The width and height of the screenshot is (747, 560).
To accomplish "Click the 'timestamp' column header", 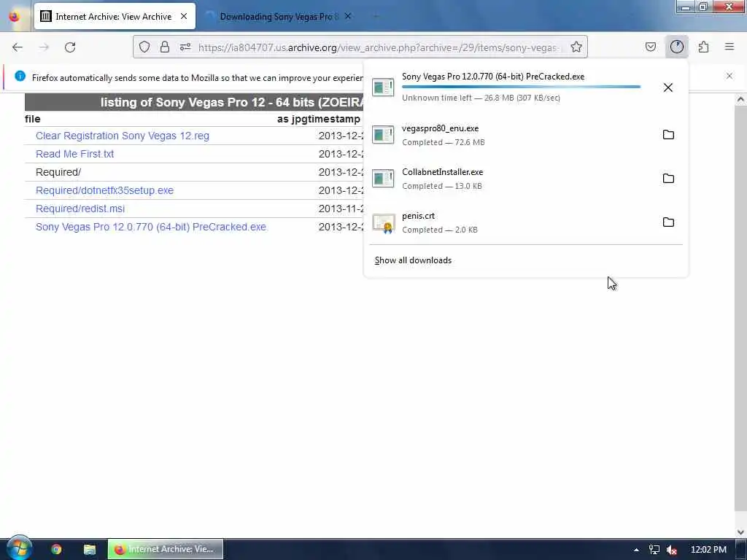I will pos(335,119).
